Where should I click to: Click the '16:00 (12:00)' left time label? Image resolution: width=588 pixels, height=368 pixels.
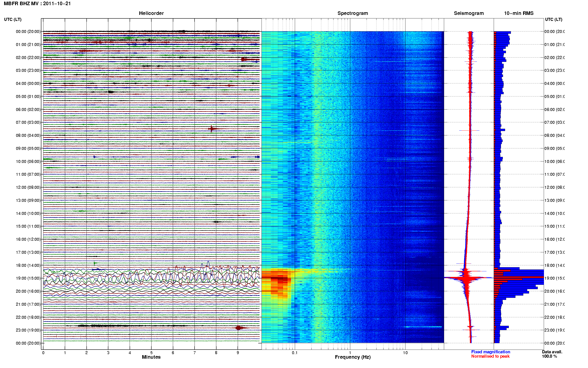pyautogui.click(x=28, y=239)
